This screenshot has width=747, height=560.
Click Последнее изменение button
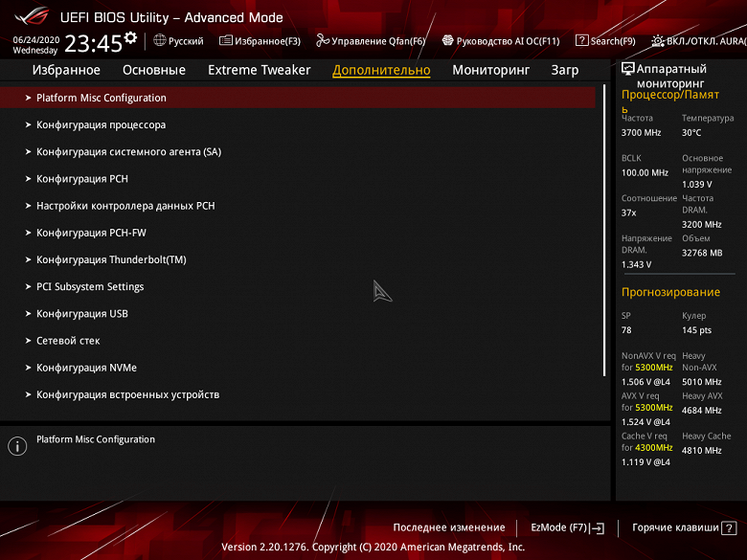(x=449, y=527)
